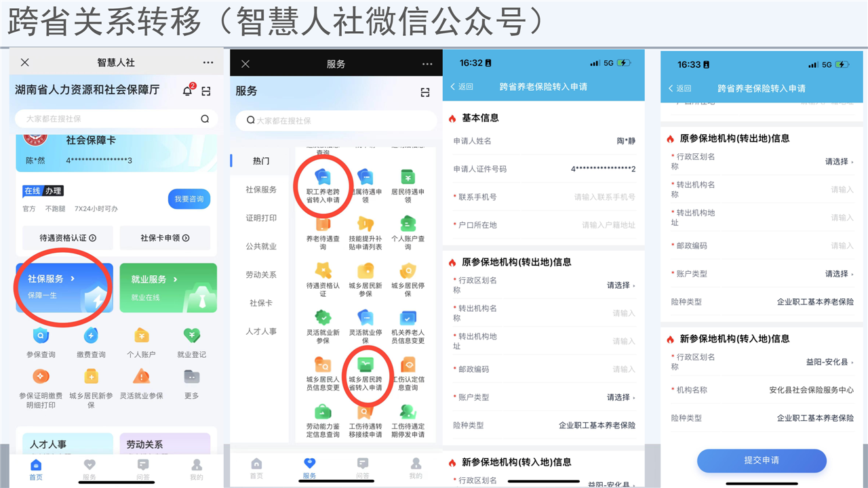Screen dimensions: 868x488
Task: Switch to 社保服务 sidebar category
Action: coord(261,190)
